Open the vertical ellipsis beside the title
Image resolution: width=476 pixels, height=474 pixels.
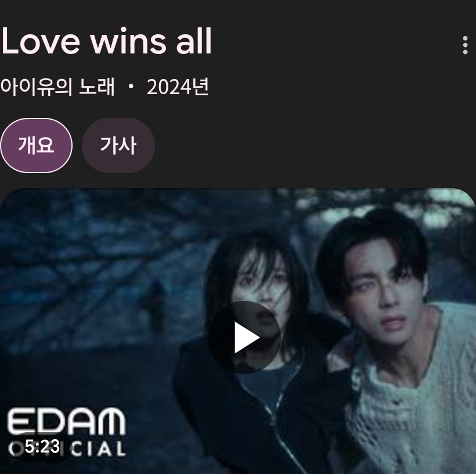pos(465,45)
